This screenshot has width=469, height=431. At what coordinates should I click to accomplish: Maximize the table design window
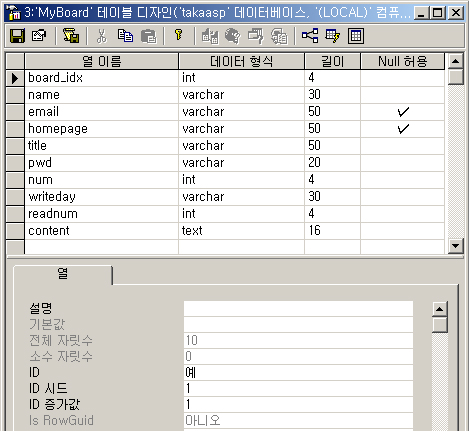(438, 13)
